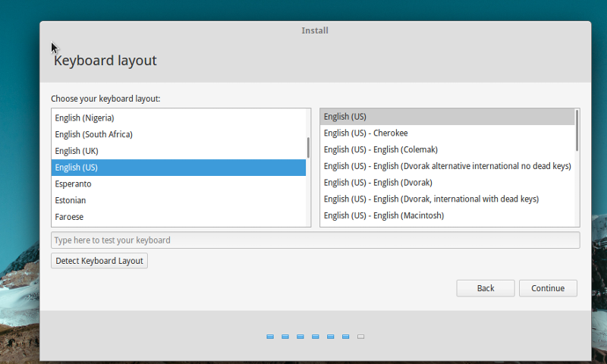Image resolution: width=607 pixels, height=364 pixels.
Task: Select the English (Colemak) variant
Action: 447,149
